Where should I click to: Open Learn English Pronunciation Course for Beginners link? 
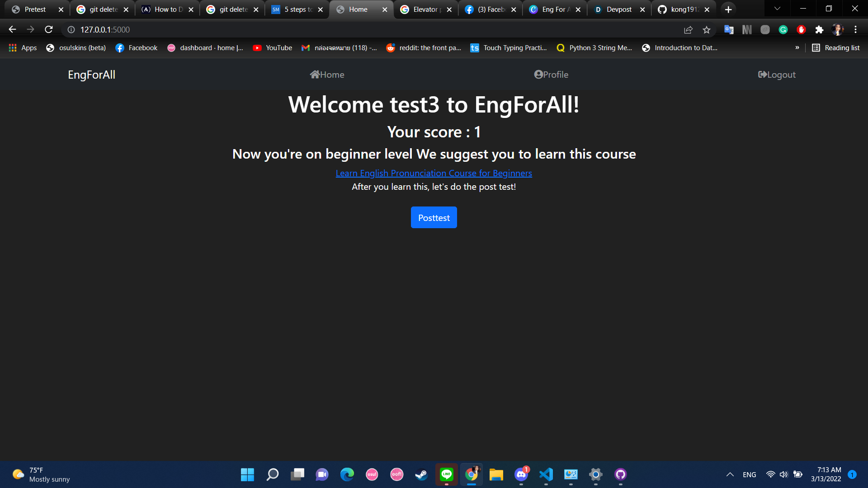coord(434,173)
